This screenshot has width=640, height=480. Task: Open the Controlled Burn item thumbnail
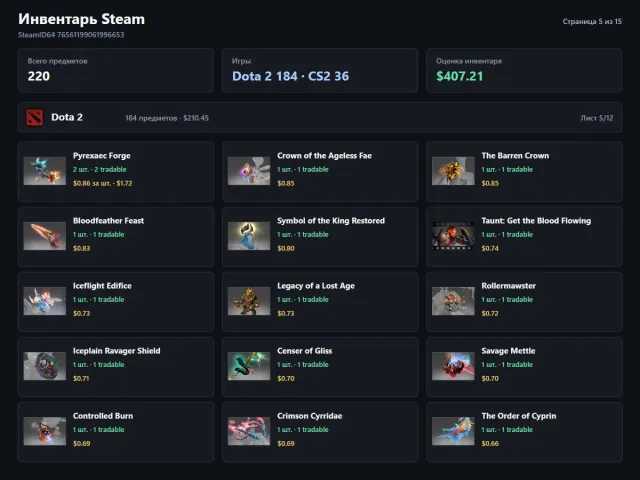[45, 431]
